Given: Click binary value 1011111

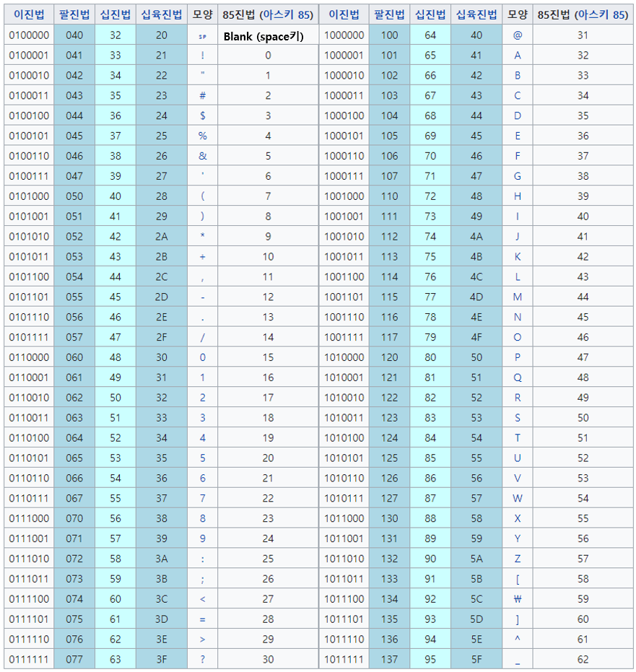Looking at the screenshot, I should click(344, 660).
